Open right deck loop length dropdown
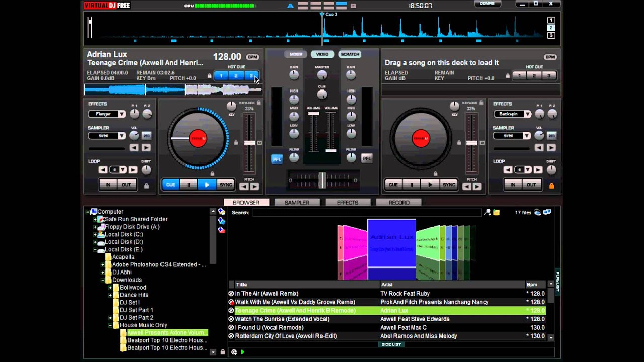This screenshot has width=644, height=362. pos(529,170)
